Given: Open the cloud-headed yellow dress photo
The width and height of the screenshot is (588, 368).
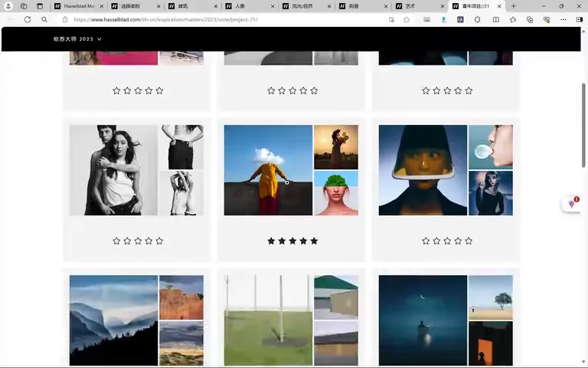Looking at the screenshot, I should pos(268,170).
